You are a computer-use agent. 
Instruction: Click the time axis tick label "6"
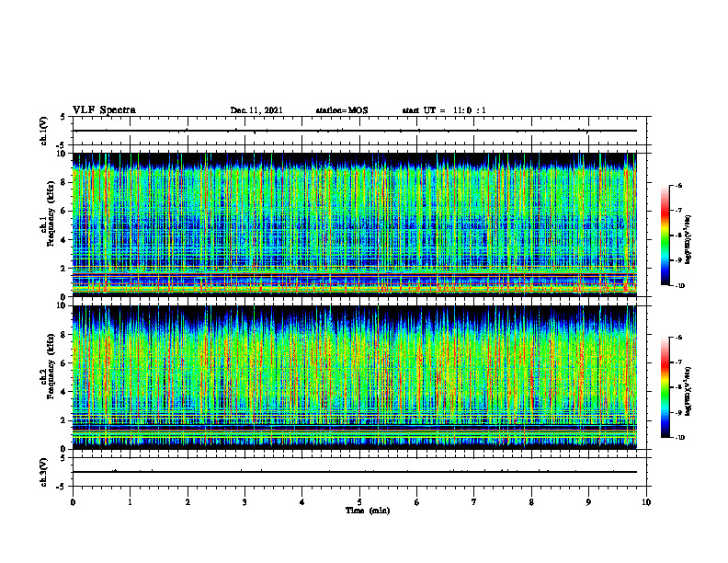(x=417, y=502)
